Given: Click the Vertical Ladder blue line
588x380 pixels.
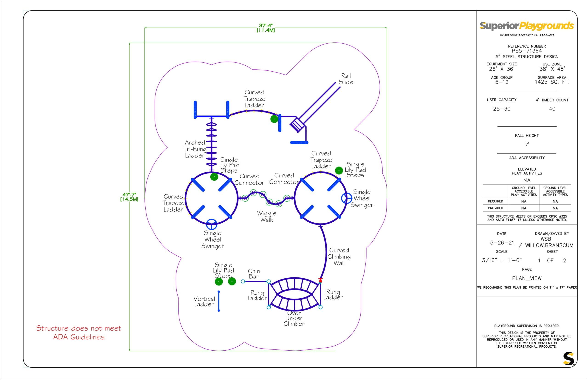Looking at the screenshot, I should click(x=219, y=301).
